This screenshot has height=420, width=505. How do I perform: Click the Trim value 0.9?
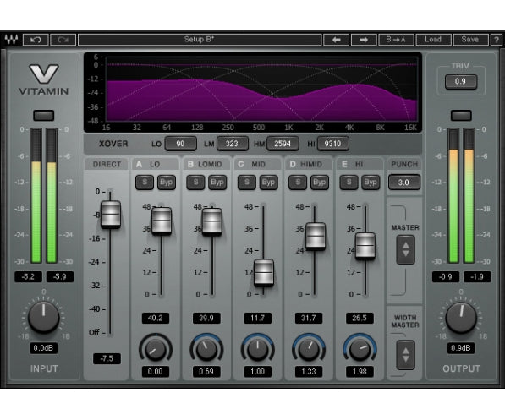461,81
